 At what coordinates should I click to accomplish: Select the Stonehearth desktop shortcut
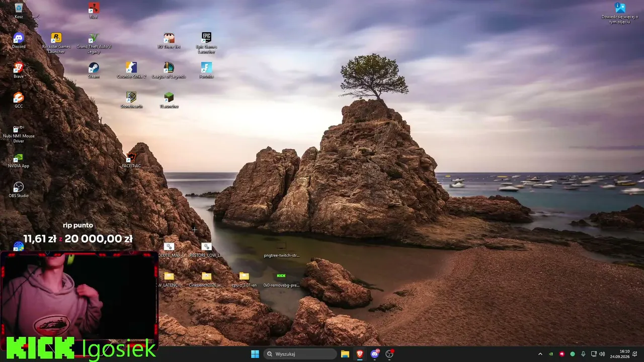131,100
